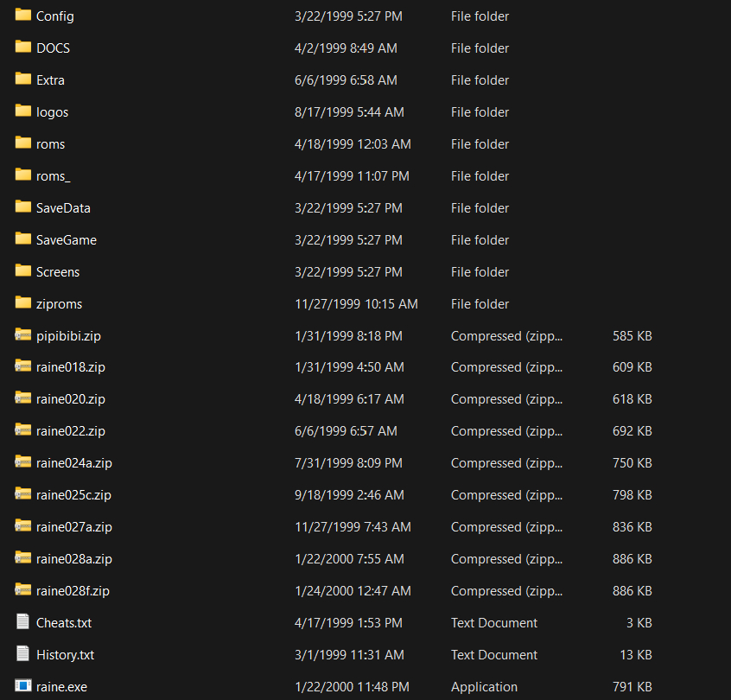Select the History.txt file icon
Screen dimensions: 731x700
pos(23,654)
